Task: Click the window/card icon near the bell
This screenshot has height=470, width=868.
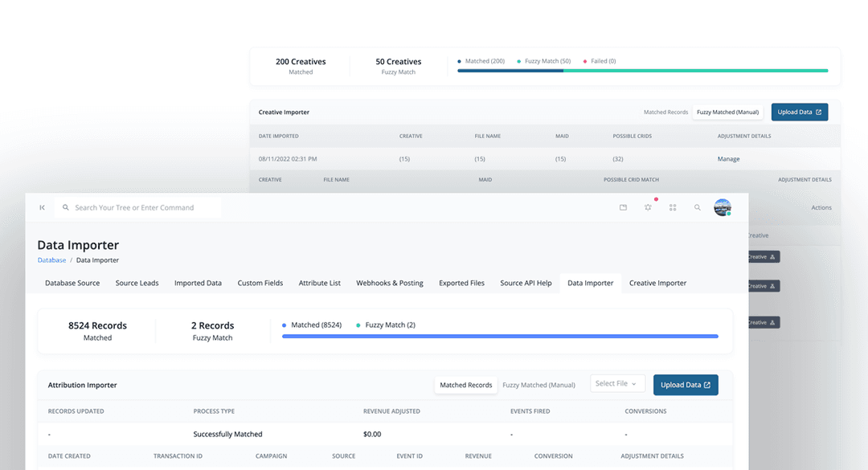Action: [623, 207]
